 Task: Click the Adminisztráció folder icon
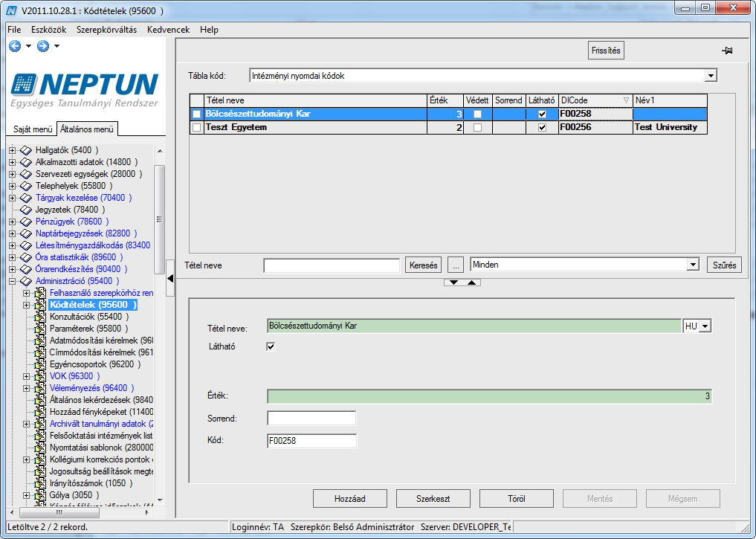click(25, 281)
